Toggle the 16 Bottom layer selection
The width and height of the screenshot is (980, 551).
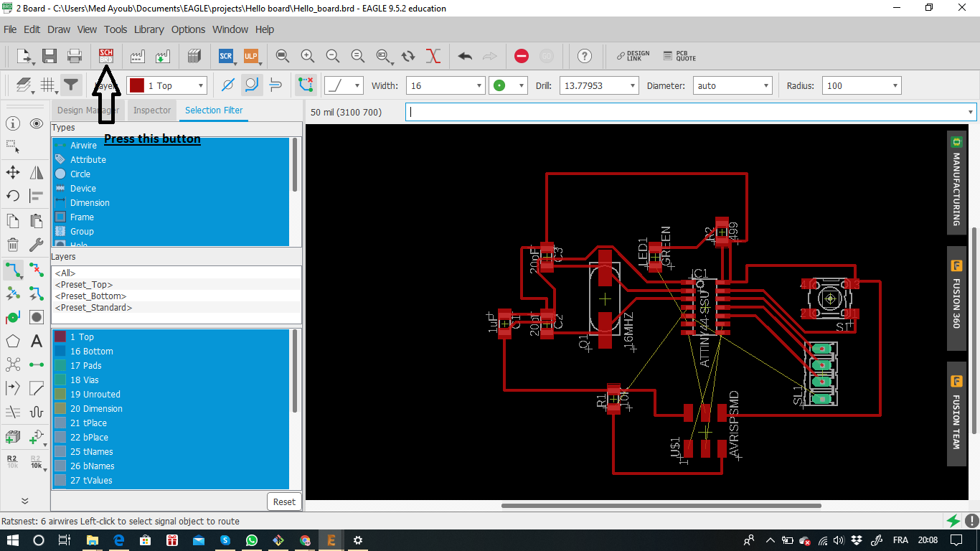tap(91, 352)
